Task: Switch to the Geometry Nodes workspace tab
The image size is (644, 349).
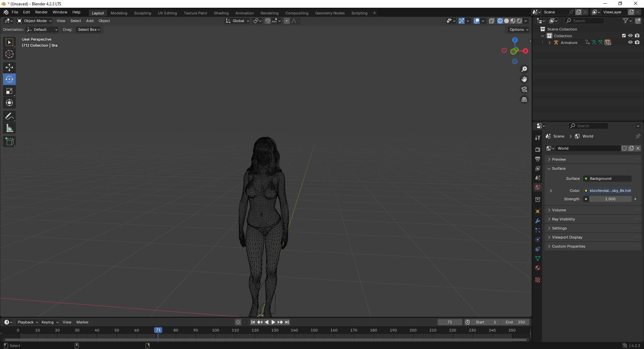Action: tap(330, 13)
